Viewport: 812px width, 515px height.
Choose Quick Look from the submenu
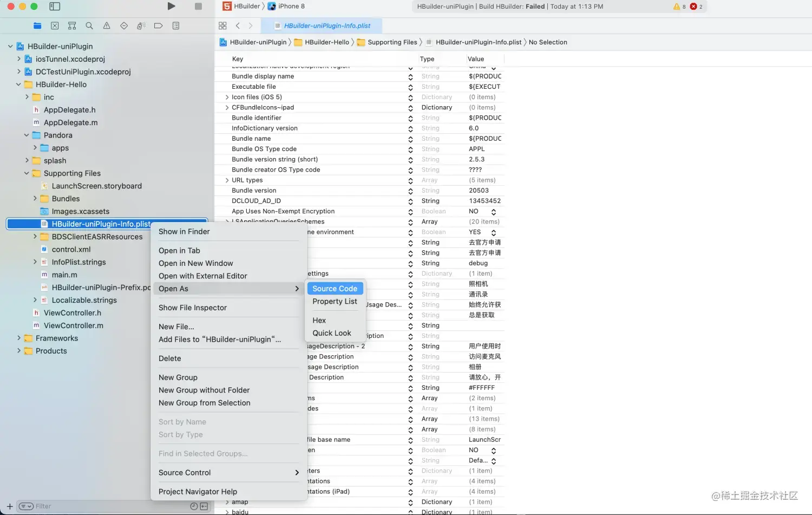(335, 333)
